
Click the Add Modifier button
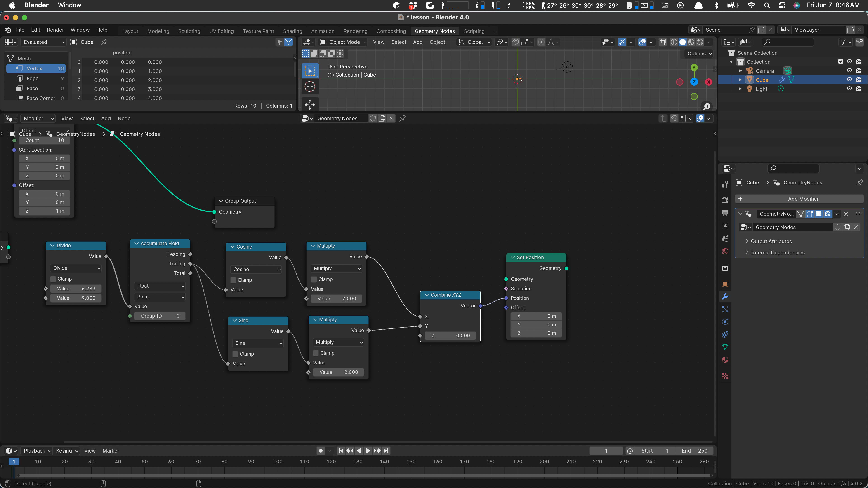[x=799, y=199]
